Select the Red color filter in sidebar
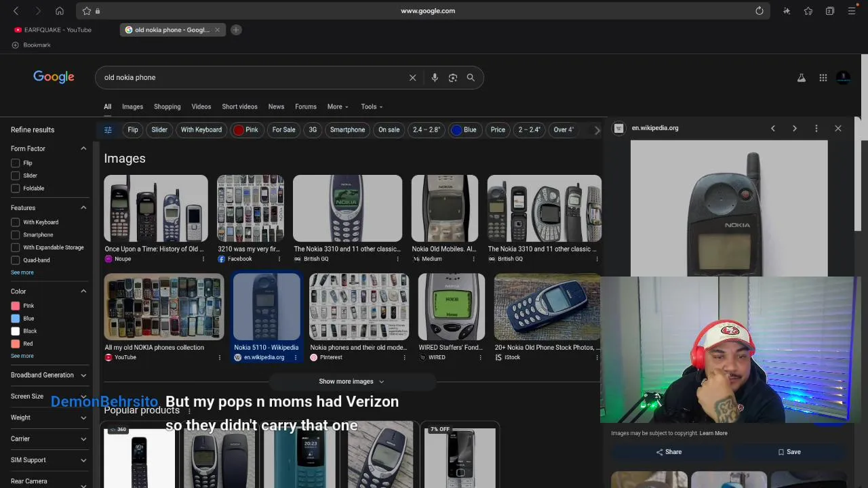The width and height of the screenshot is (868, 488). (16, 344)
